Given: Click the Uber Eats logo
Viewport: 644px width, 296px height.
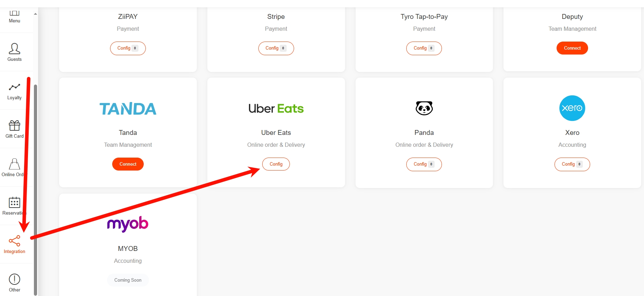Looking at the screenshot, I should (x=276, y=109).
